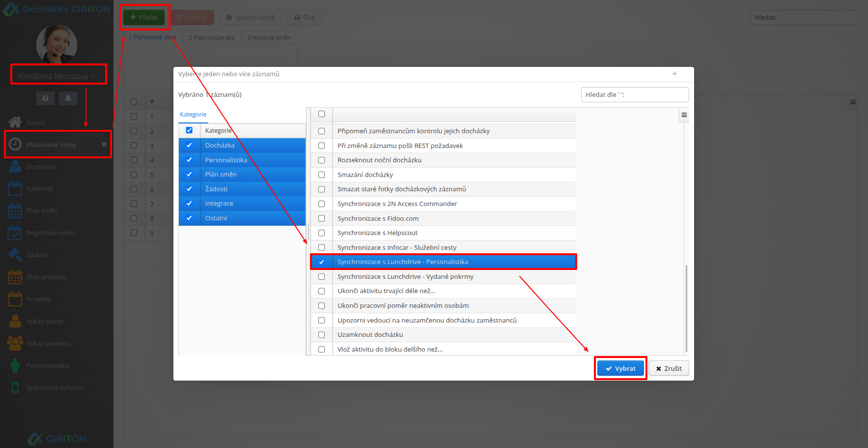
Task: Click the plus icon in dialog header
Action: coord(675,74)
